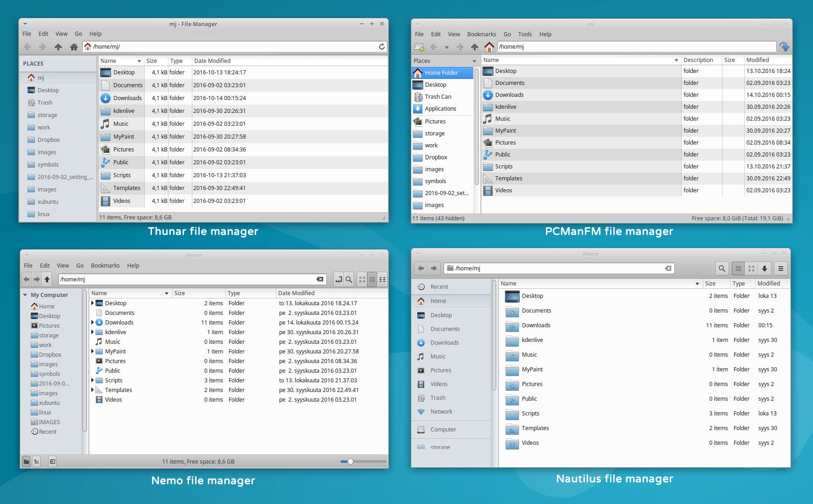The width and height of the screenshot is (813, 504).
Task: Select the Videos folder in Thunar list
Action: (122, 201)
